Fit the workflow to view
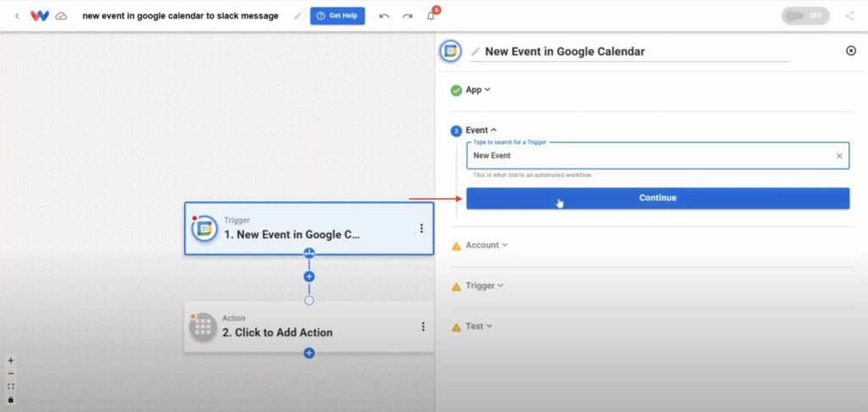Screen dimensions: 868x412 coord(10,387)
